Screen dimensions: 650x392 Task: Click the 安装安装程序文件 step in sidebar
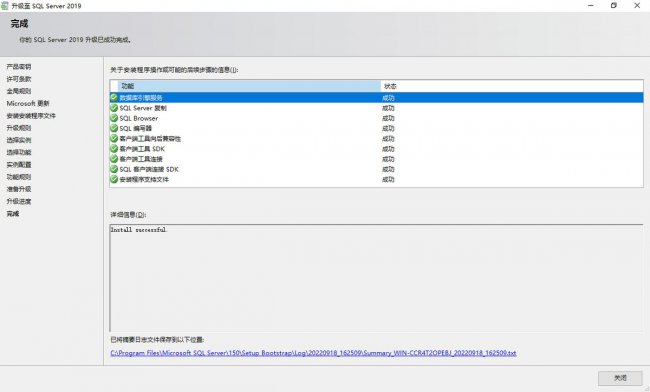[x=31, y=116]
